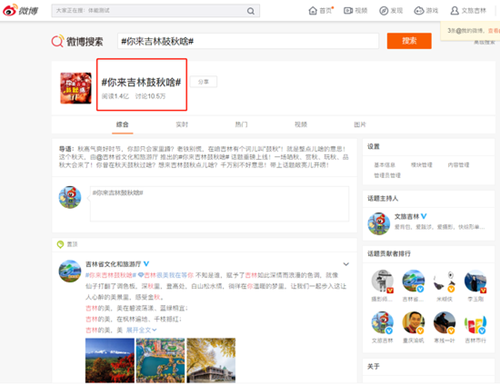Go to 首页 via the house icon
500x385 pixels.
[313, 11]
